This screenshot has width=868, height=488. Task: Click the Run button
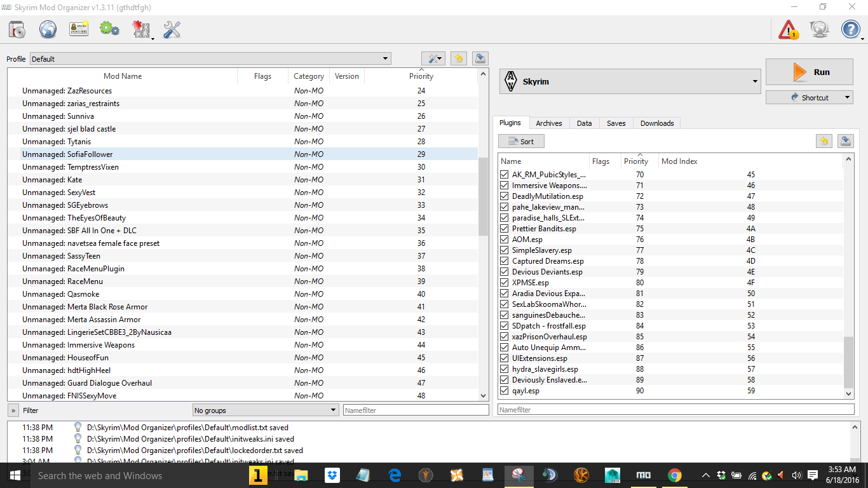(x=810, y=72)
